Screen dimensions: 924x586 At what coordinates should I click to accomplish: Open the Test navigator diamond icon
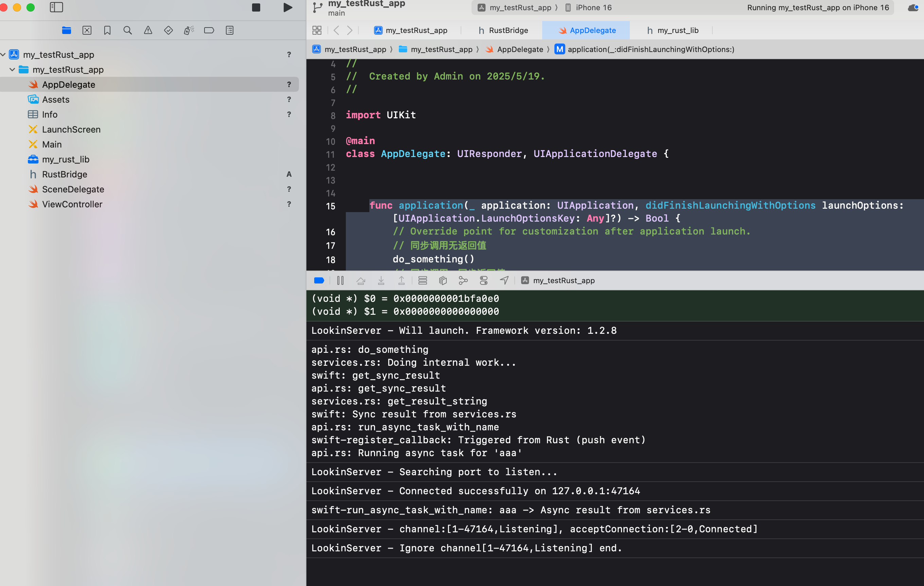168,30
